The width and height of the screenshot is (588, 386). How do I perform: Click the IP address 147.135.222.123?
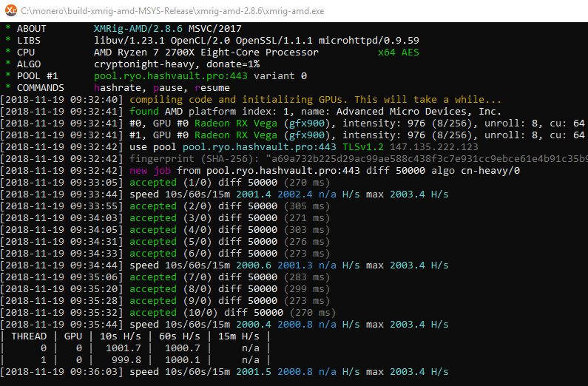tap(434, 147)
